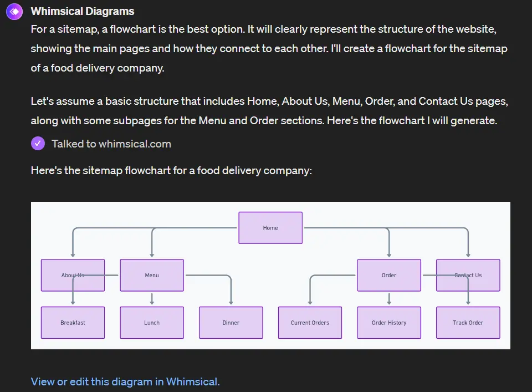Click the Whimsical Diagrams plugin icon
The height and width of the screenshot is (392, 532).
(14, 11)
